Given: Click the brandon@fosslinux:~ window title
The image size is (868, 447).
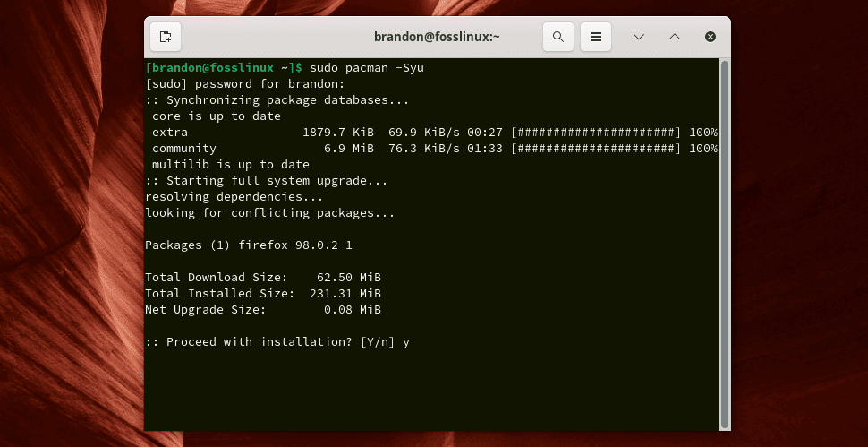Looking at the screenshot, I should click(437, 37).
